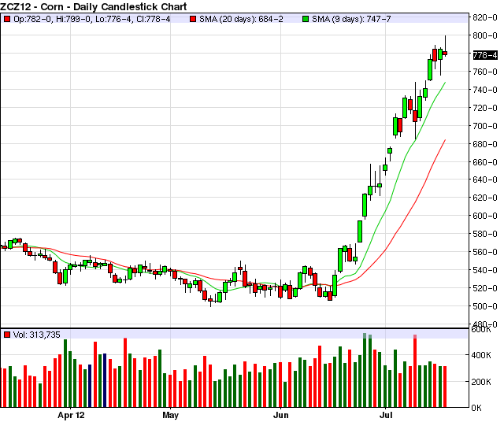
Task: Click the 'Vol: 313,735' volume label
Action: 37,335
